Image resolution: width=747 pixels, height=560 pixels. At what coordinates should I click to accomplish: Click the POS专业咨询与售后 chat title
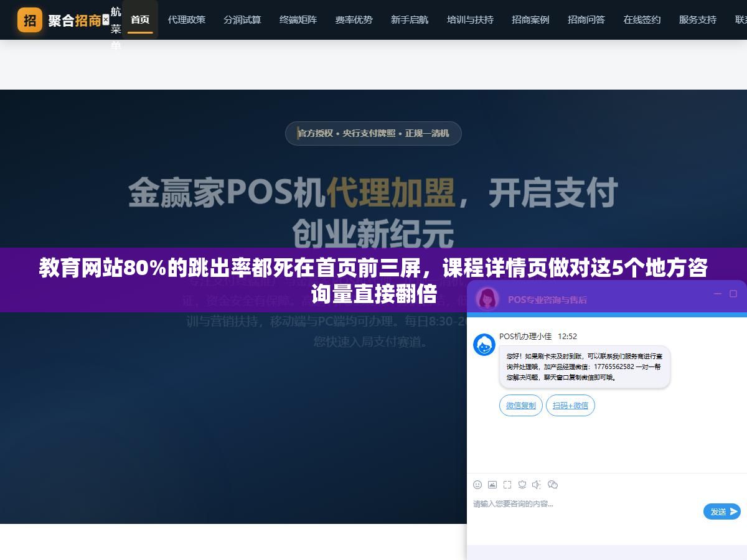547,299
